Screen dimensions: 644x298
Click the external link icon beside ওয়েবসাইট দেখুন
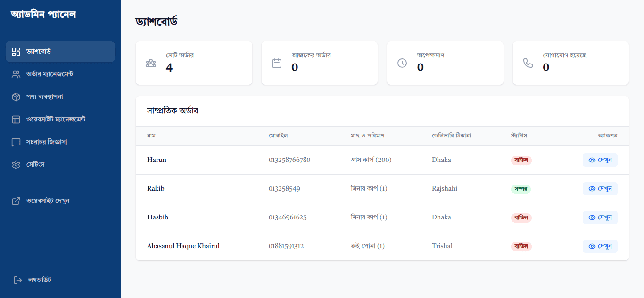pos(16,201)
